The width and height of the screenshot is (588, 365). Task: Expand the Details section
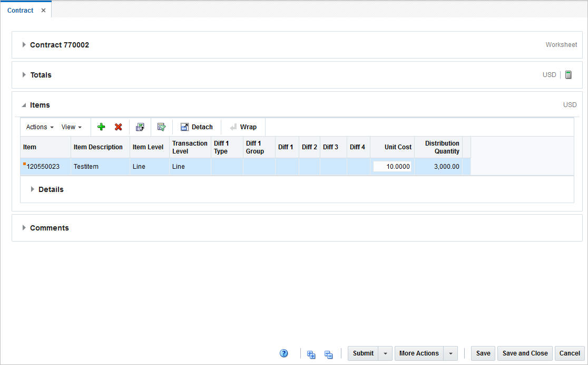33,189
